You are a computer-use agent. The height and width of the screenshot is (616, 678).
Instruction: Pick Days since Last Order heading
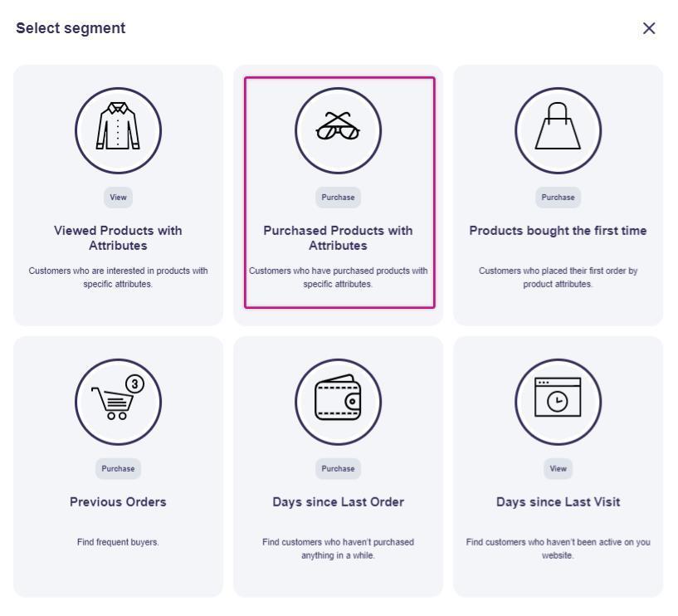[338, 502]
